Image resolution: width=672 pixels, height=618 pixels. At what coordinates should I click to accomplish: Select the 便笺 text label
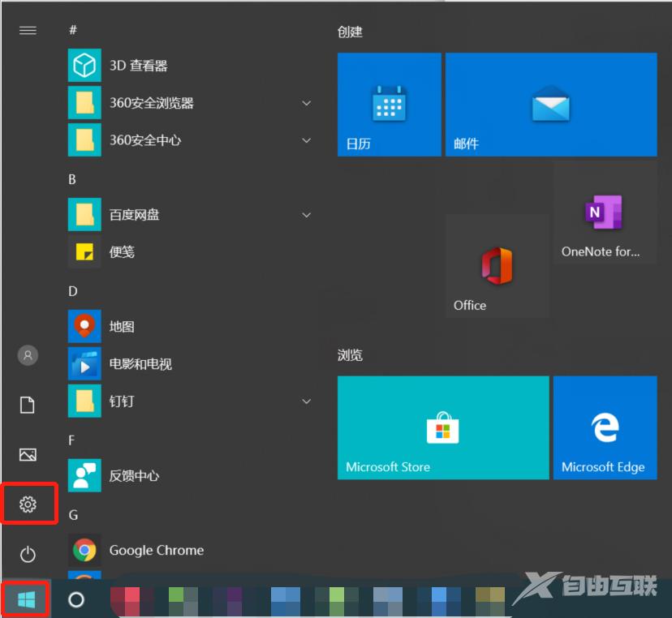(122, 252)
